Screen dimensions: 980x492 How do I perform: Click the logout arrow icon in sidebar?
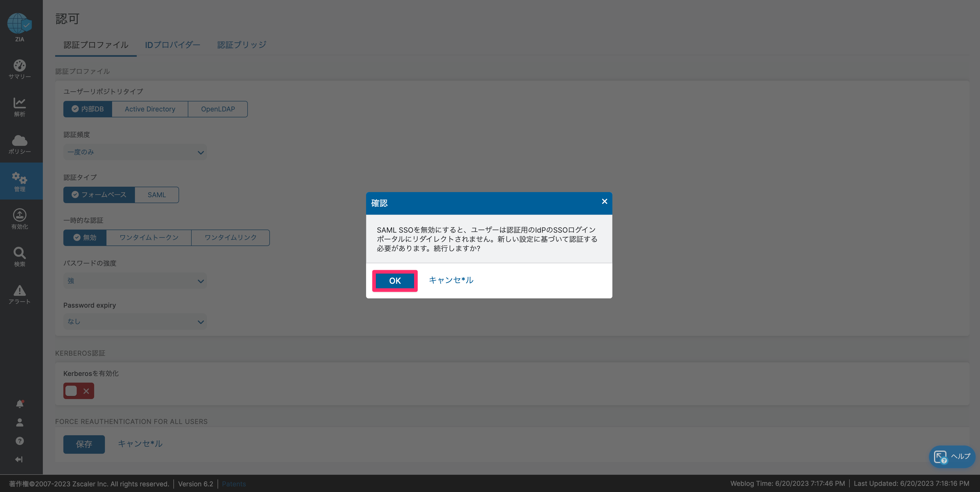[19, 459]
